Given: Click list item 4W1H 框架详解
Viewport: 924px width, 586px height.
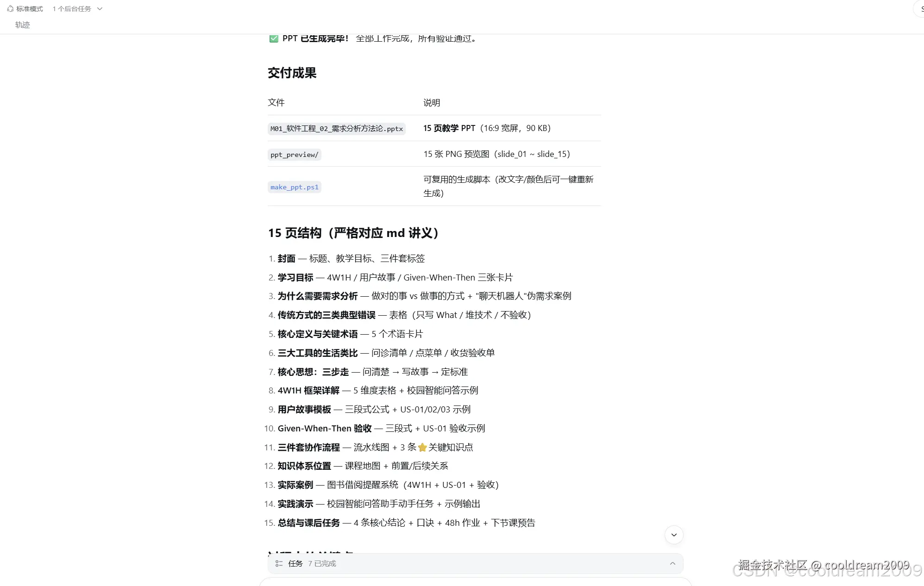Looking at the screenshot, I should pos(378,390).
